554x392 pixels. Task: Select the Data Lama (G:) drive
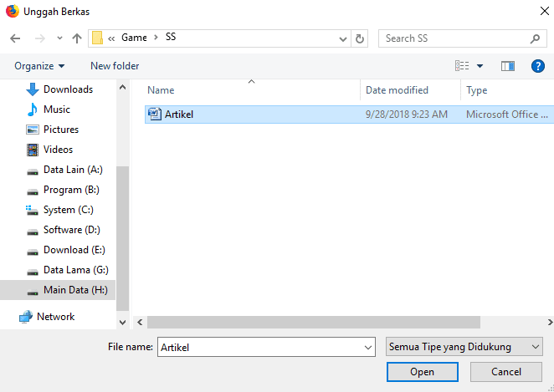point(75,270)
